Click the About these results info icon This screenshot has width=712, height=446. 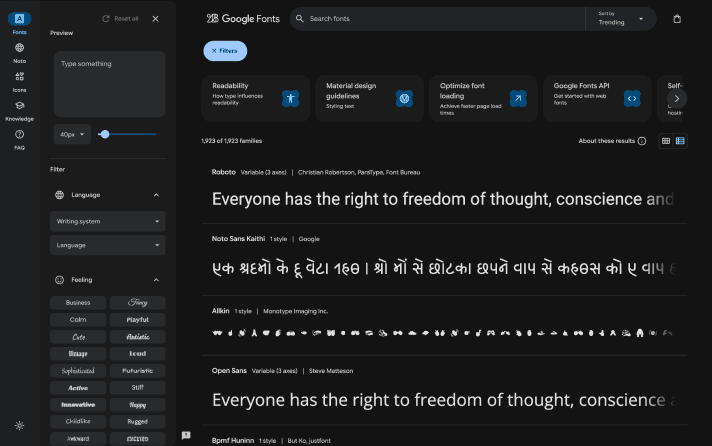coord(642,141)
